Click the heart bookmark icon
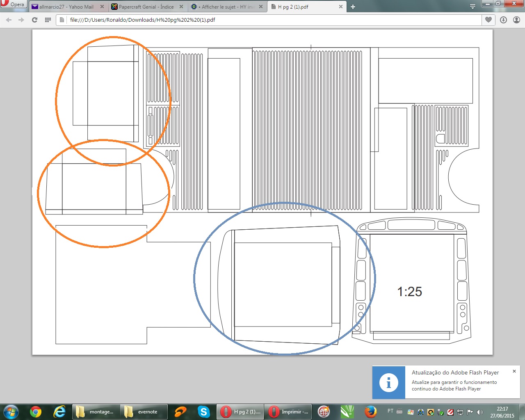The height and width of the screenshot is (420, 525). [x=488, y=20]
